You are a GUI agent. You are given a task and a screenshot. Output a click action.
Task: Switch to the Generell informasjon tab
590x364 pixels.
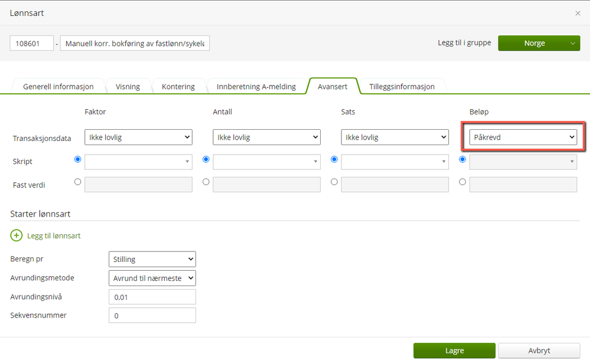click(58, 87)
